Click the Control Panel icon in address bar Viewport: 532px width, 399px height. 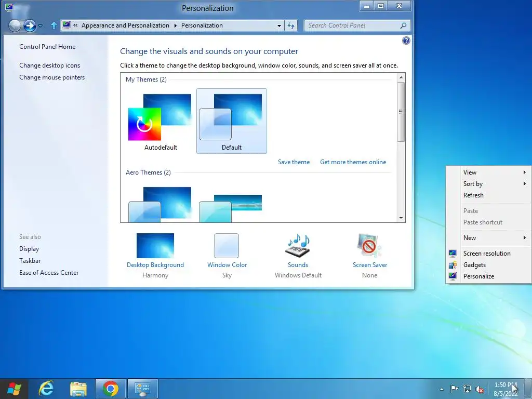[x=66, y=25]
